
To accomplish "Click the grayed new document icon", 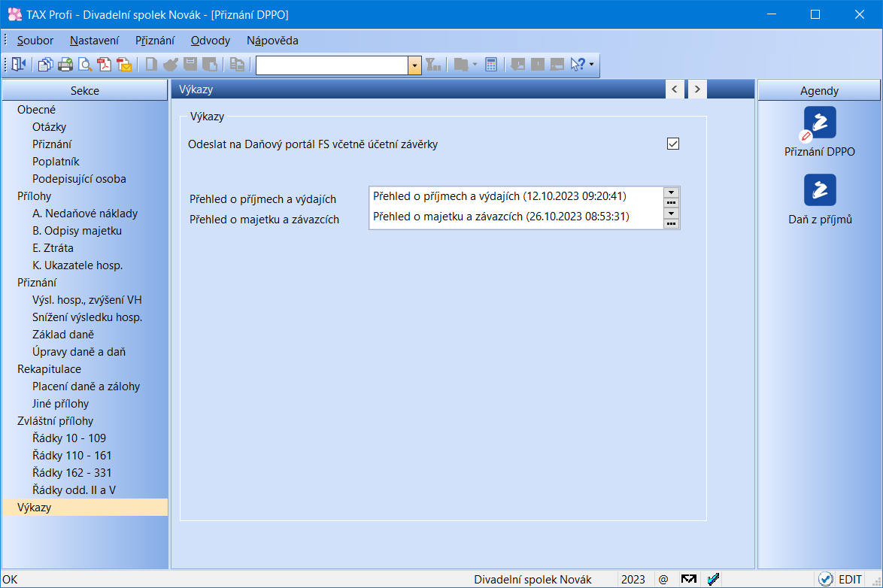I will 151,65.
